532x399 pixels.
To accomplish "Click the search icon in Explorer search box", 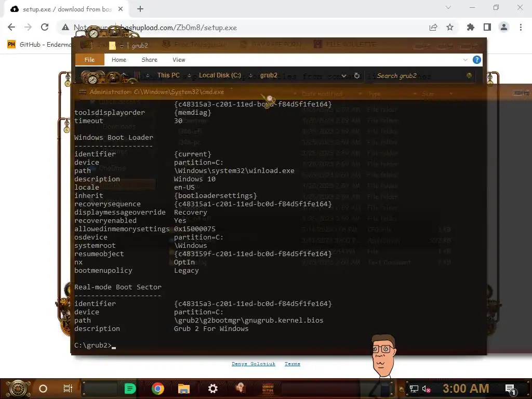I will tap(469, 76).
